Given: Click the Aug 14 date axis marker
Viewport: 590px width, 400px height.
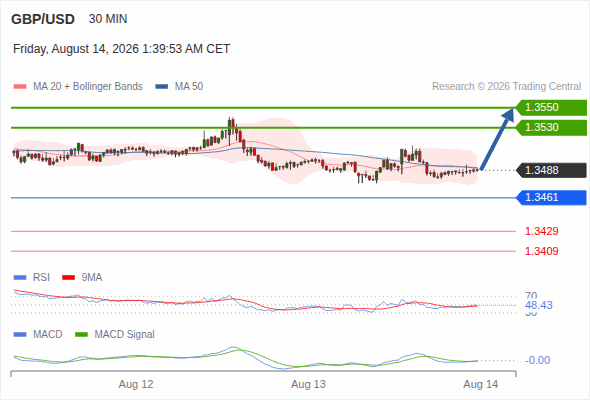Looking at the screenshot, I should pos(481,385).
